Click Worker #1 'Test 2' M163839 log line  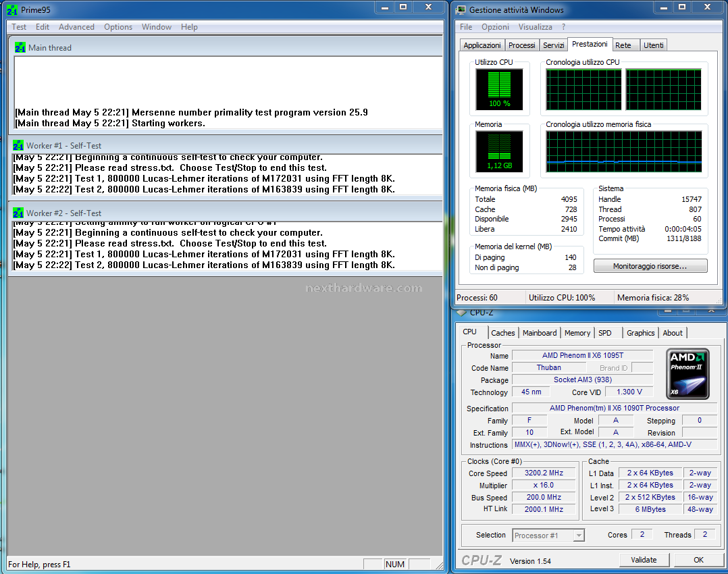point(204,189)
